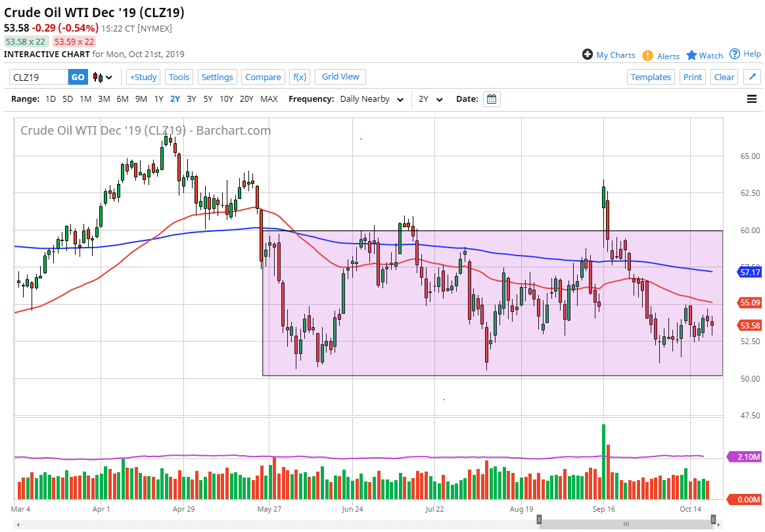Screen dimensions: 765x532
Task: Click the CLZ19 symbol input field
Action: [x=39, y=78]
